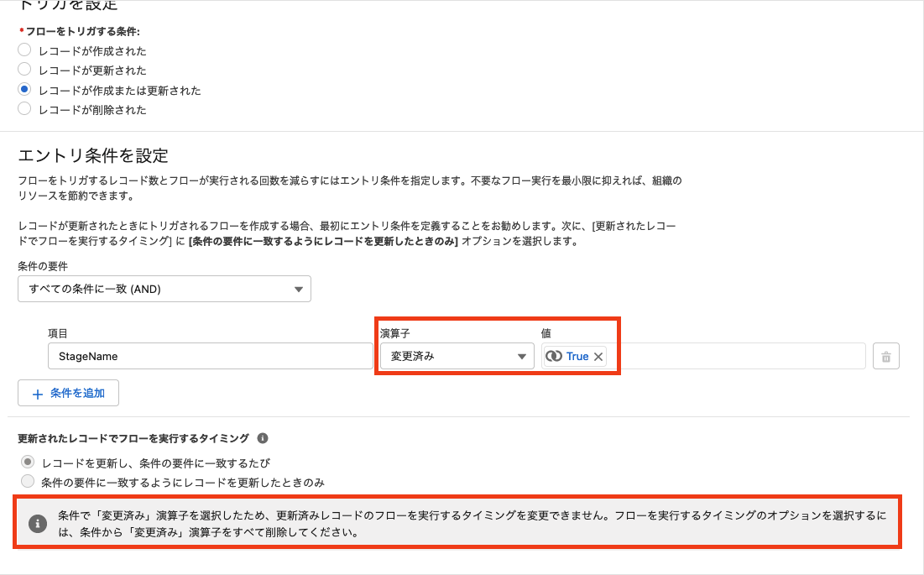Click the trash icon to delete the condition row
Screen dimensions: 924x575
click(886, 356)
